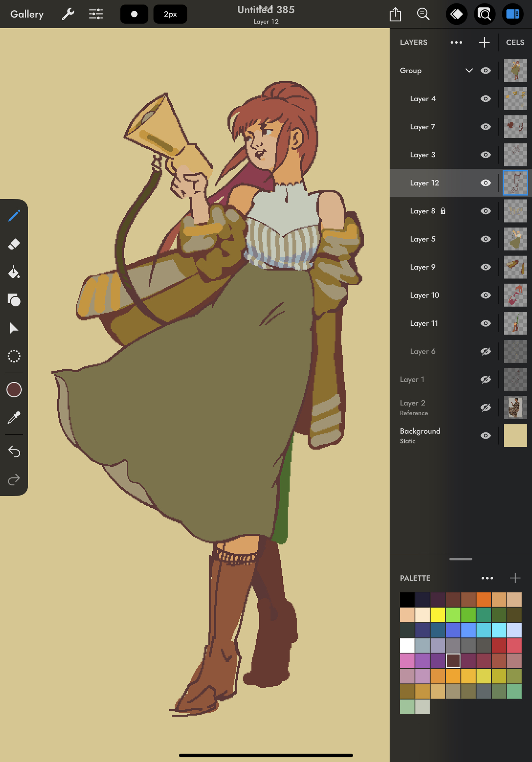Select the Pencil drawing tool
This screenshot has height=762, width=532.
14,216
